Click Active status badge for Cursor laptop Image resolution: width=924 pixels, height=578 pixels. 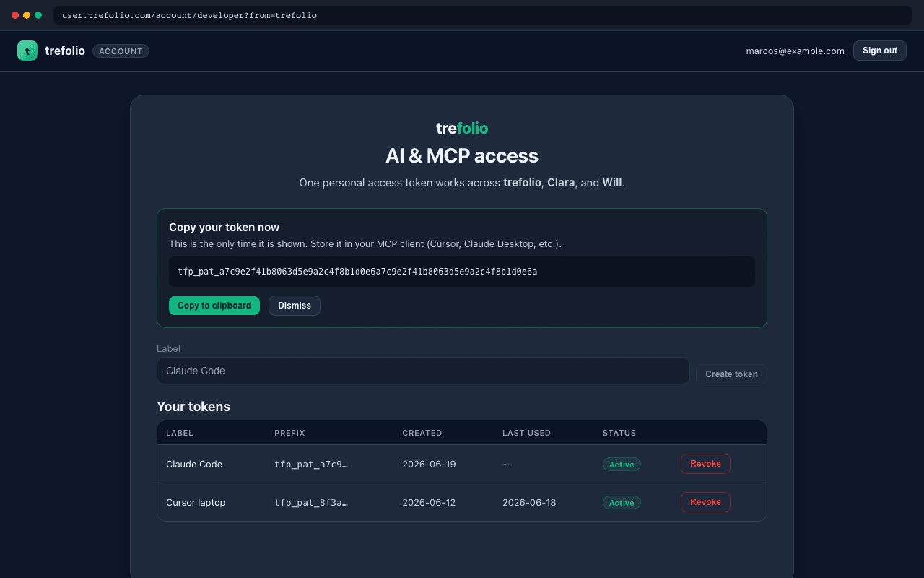(x=622, y=503)
